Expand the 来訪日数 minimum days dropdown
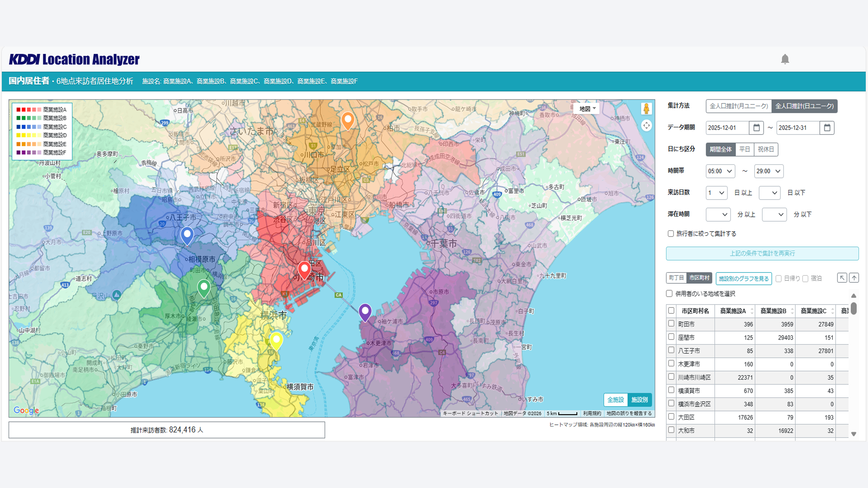The width and height of the screenshot is (868, 488). pos(716,193)
